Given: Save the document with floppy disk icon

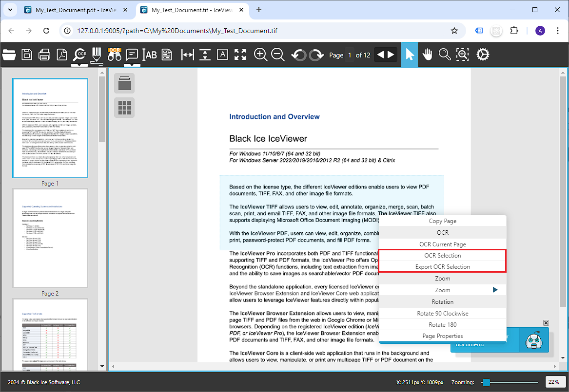Looking at the screenshot, I should point(27,55).
